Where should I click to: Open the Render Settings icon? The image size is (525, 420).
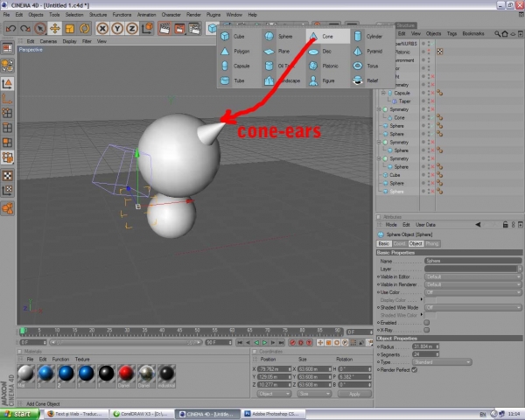pos(194,29)
